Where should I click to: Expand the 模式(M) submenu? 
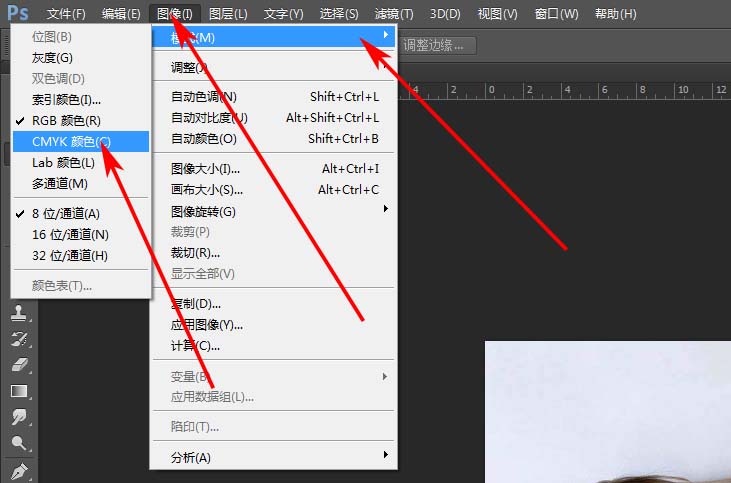point(274,37)
